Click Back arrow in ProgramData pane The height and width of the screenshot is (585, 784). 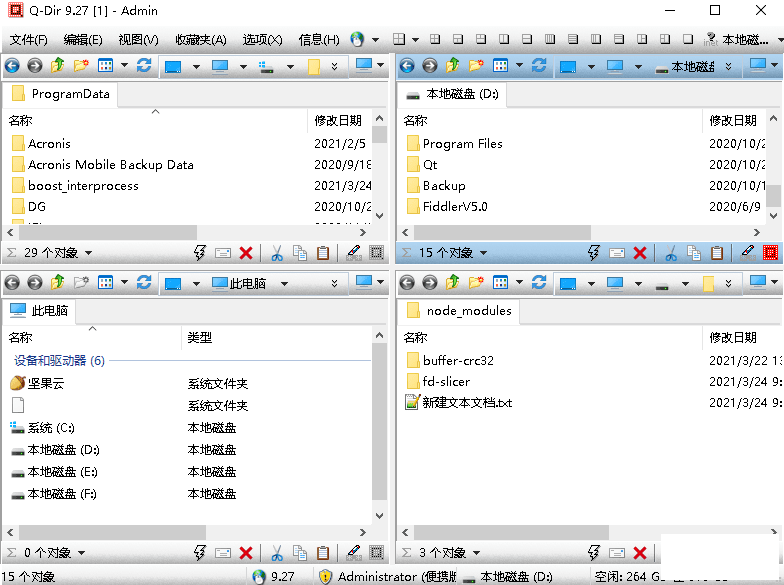pyautogui.click(x=12, y=66)
